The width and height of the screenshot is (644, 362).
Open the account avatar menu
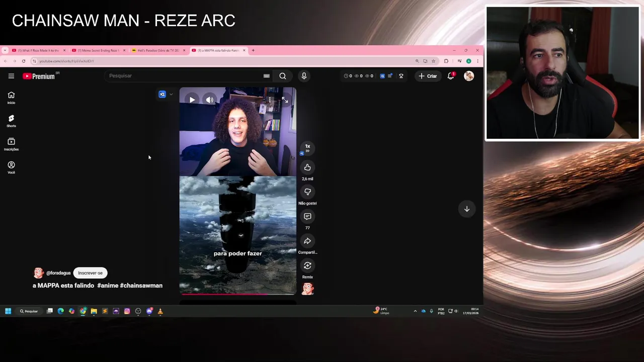tap(469, 76)
